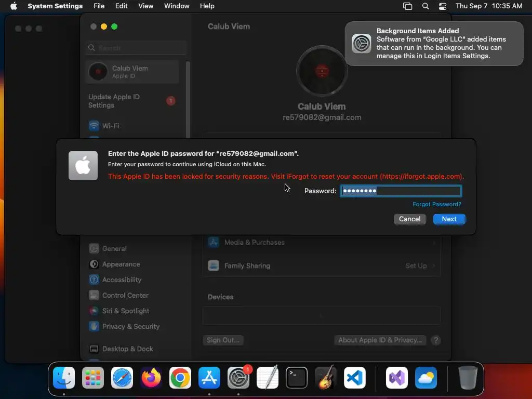This screenshot has height=399, width=532.
Task: Click the Forgot Password? link
Action: 436,204
